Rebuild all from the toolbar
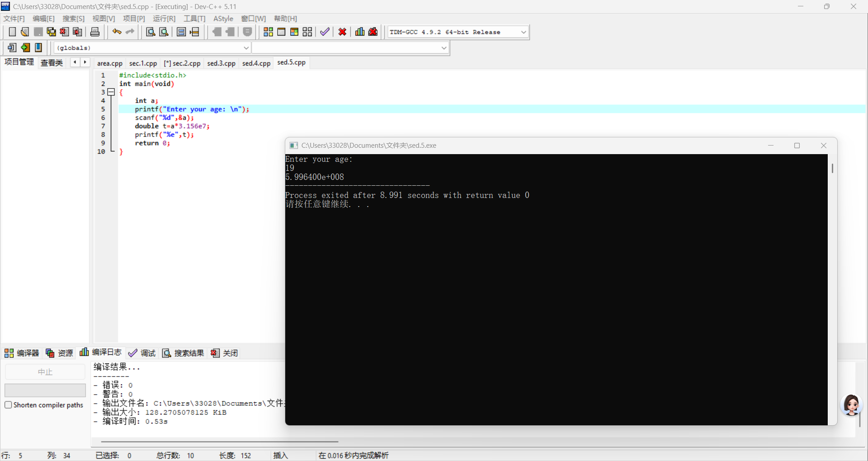 [307, 32]
